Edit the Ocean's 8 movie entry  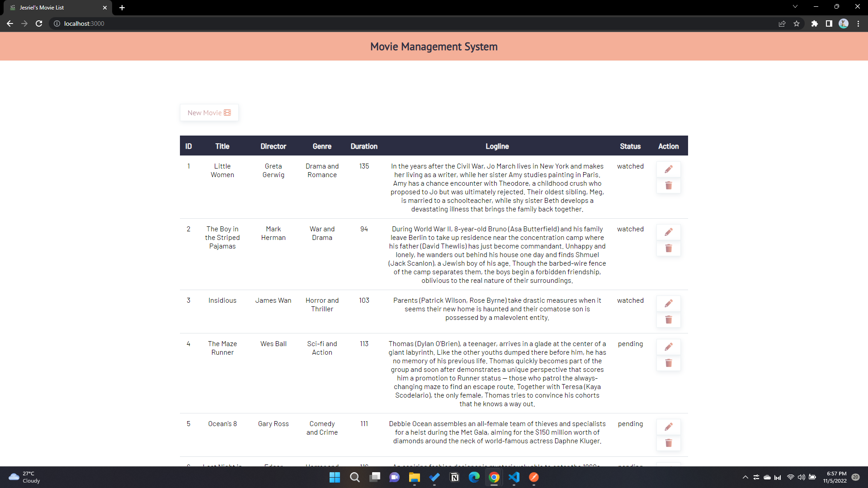click(669, 427)
